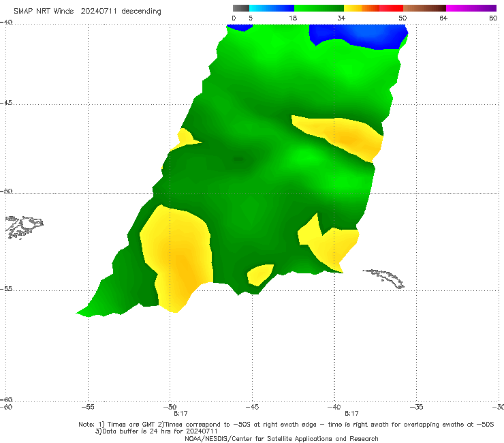Click the swath time label under -40 longitude
504x443 pixels.
pyautogui.click(x=351, y=414)
